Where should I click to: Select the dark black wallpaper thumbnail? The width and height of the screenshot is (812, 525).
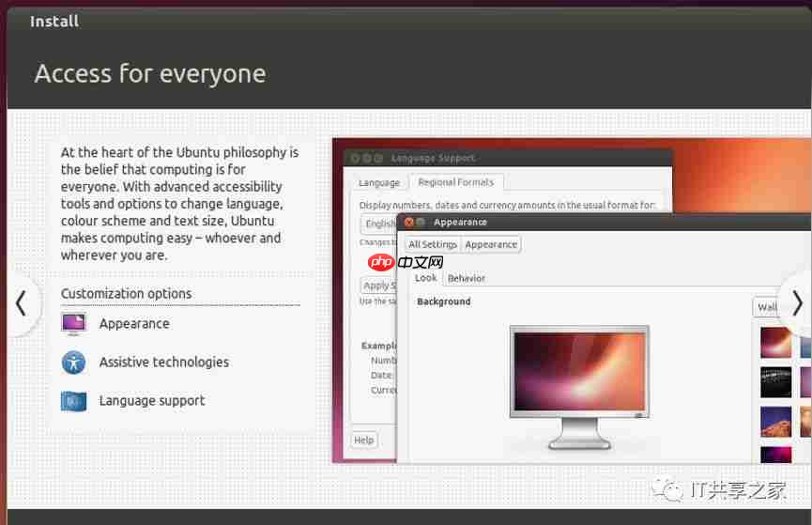point(775,382)
